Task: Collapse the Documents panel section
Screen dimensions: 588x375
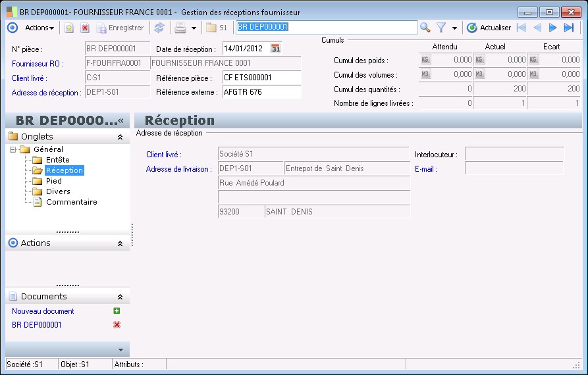Action: (120, 297)
